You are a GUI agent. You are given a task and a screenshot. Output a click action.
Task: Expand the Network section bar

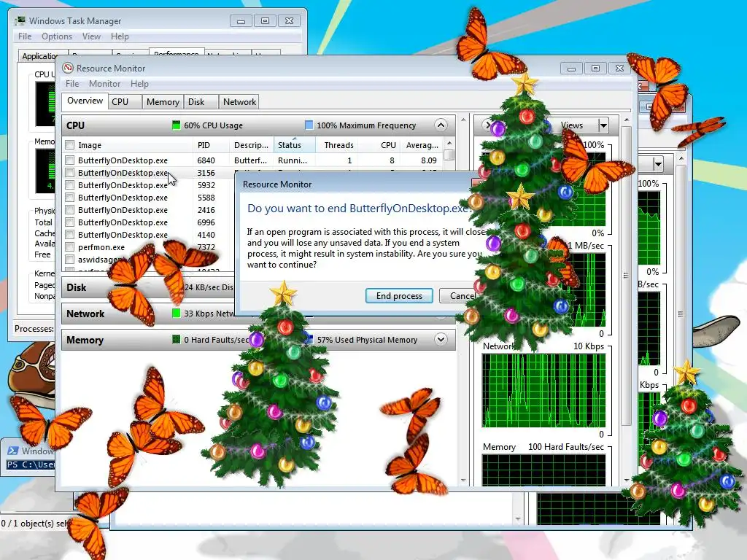[147, 314]
